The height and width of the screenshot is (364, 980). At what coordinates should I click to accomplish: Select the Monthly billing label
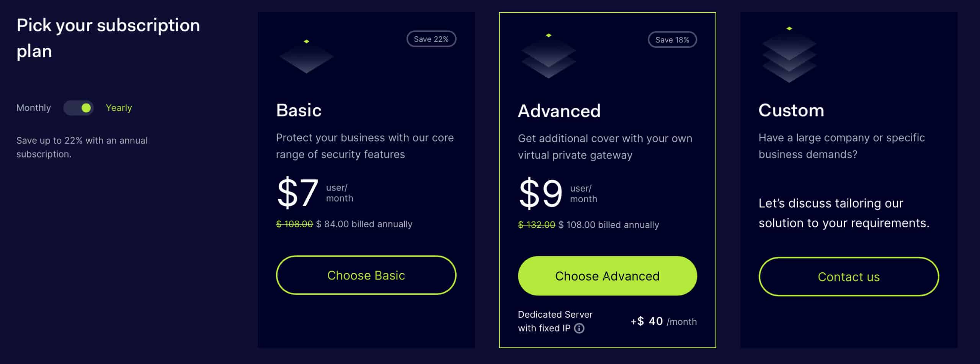click(34, 108)
